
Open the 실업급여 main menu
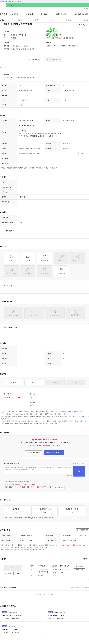point(44,14)
